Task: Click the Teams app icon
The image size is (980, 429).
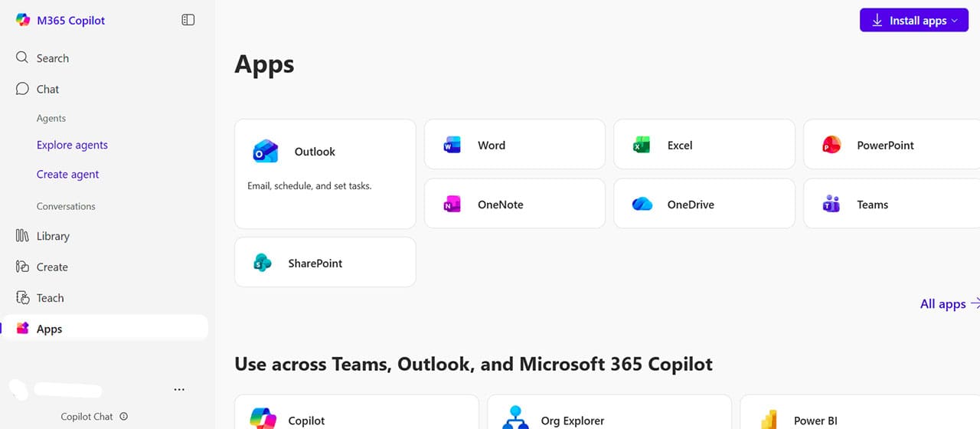Action: (x=831, y=205)
